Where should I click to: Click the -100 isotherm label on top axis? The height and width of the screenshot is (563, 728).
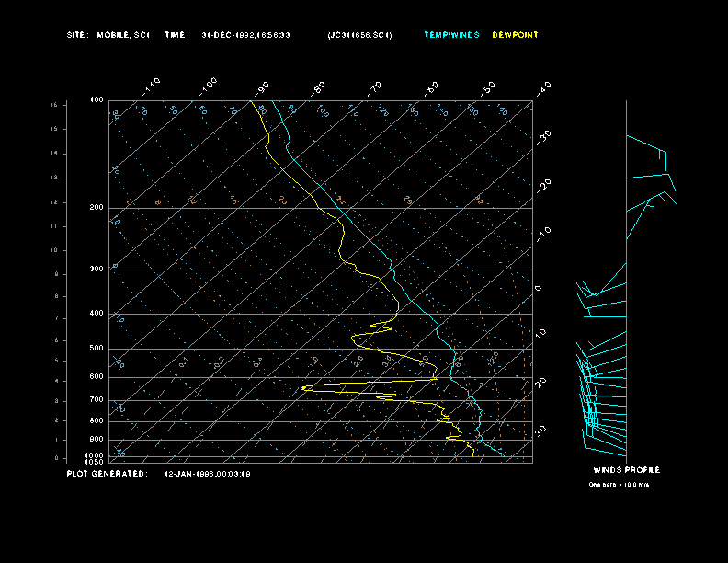coord(208,87)
